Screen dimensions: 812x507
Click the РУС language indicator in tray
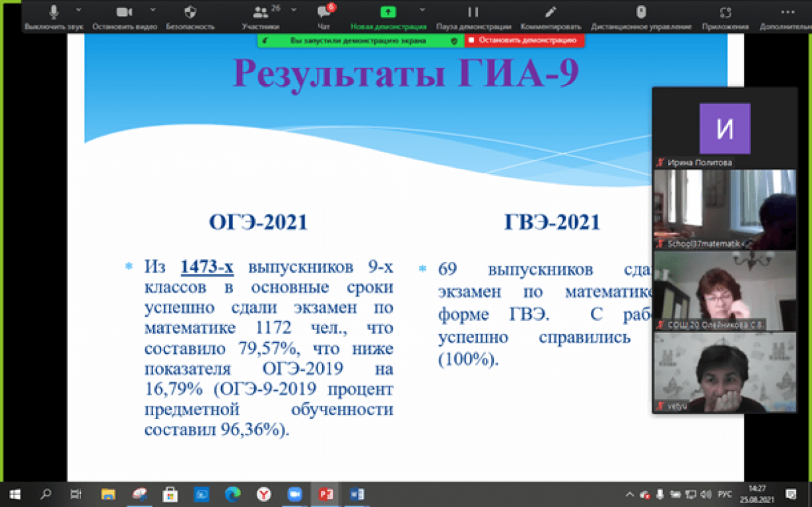coord(725,494)
